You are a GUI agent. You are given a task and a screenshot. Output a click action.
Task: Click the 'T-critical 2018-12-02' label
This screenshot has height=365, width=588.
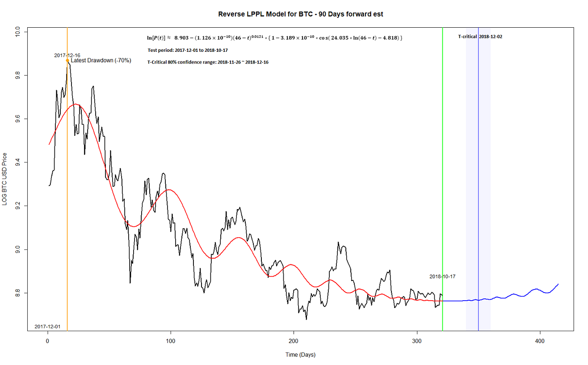480,36
